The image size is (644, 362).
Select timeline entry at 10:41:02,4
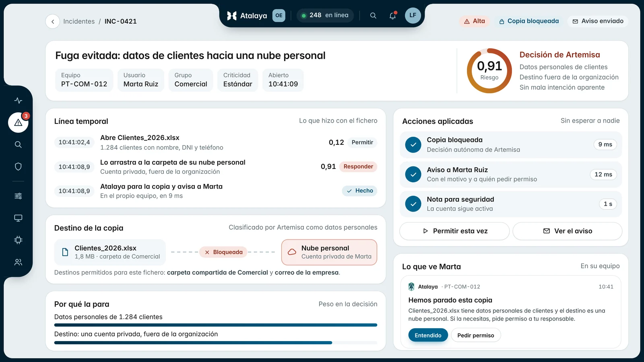pyautogui.click(x=216, y=142)
